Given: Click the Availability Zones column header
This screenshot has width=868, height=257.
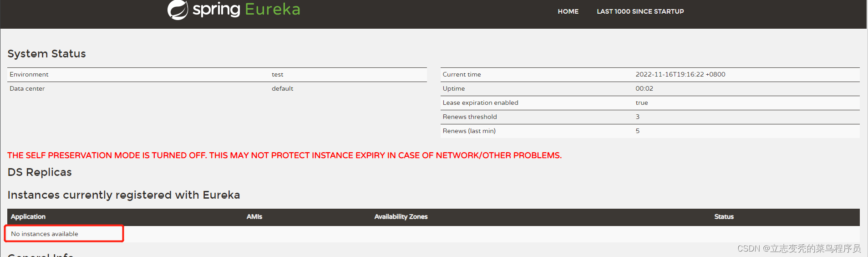Looking at the screenshot, I should [x=401, y=217].
